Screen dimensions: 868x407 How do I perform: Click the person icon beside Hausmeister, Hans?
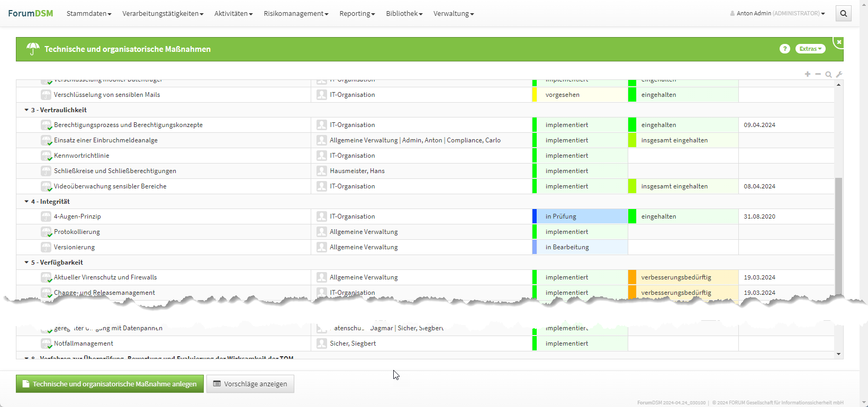tap(321, 171)
